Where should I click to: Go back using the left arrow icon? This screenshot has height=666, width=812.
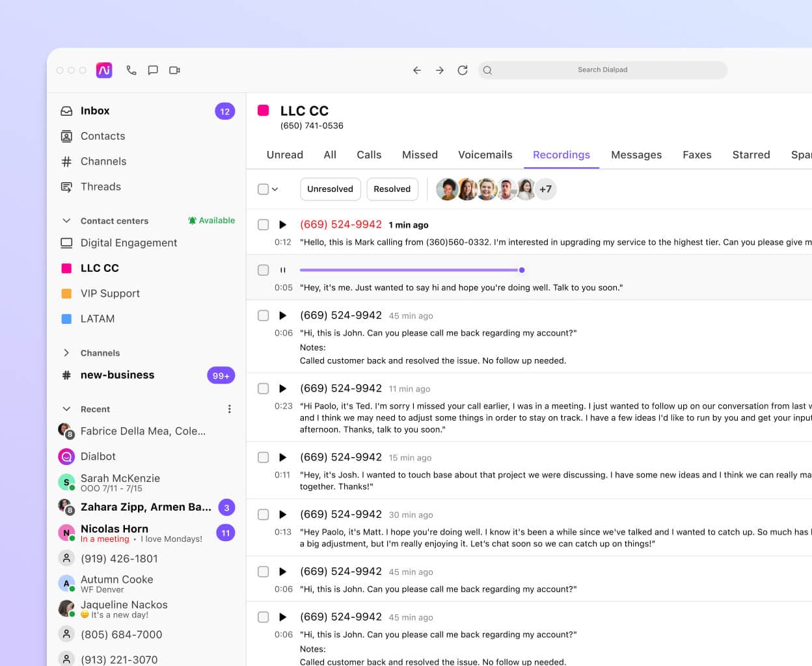tap(417, 70)
